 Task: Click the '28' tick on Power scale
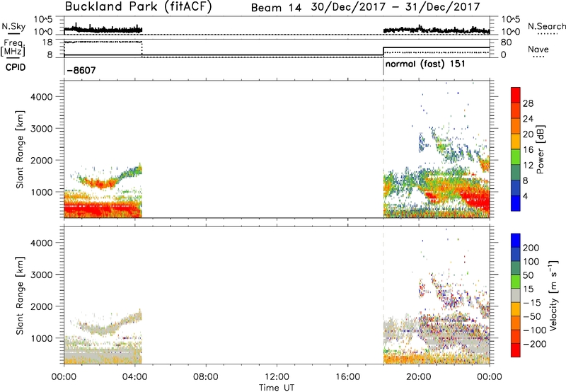(x=528, y=103)
